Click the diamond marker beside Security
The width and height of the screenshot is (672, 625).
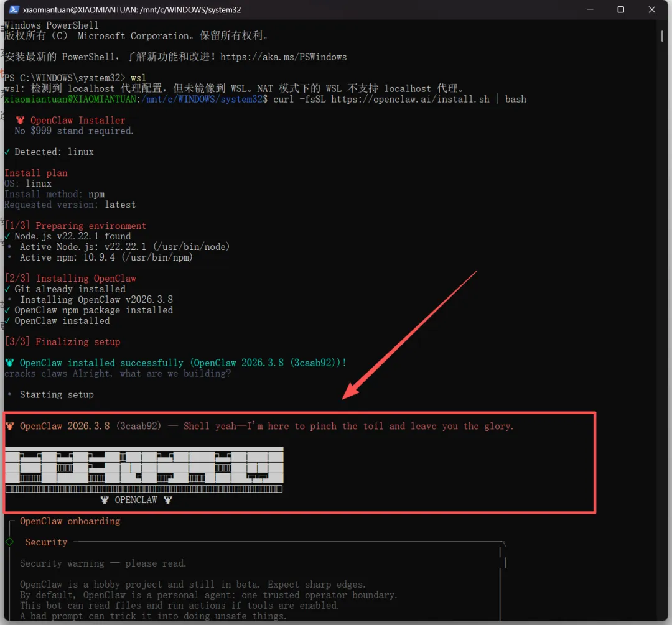[9, 542]
